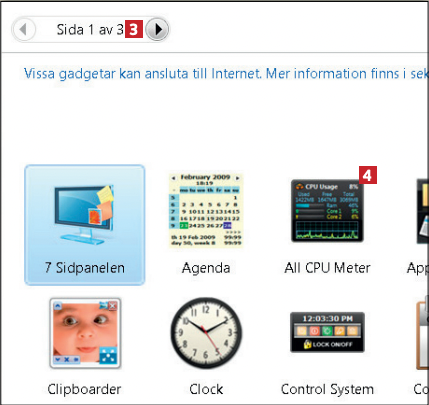This screenshot has width=429, height=405.
Task: Click the 'Clipboarder' gadget name label
Action: (84, 389)
